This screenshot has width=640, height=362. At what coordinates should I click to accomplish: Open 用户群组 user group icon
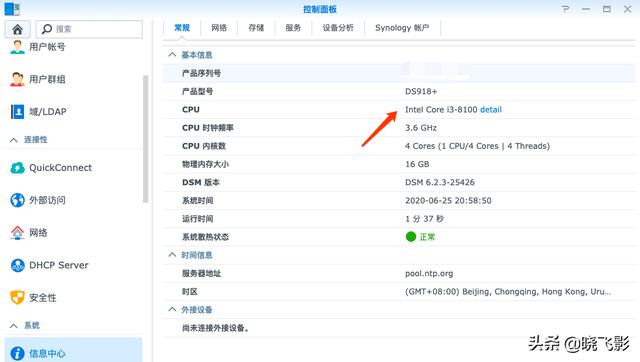point(17,79)
